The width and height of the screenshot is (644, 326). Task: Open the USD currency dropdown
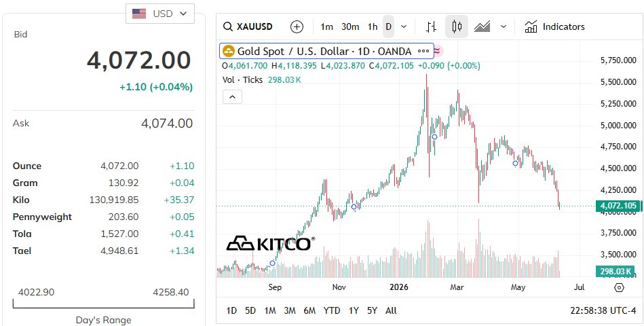point(159,14)
